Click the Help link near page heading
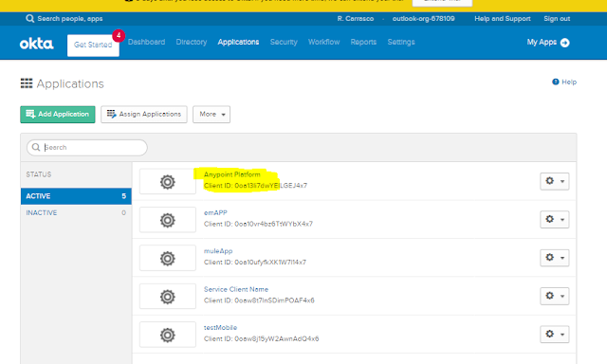Viewport: 607px width, 364px height. [x=564, y=82]
